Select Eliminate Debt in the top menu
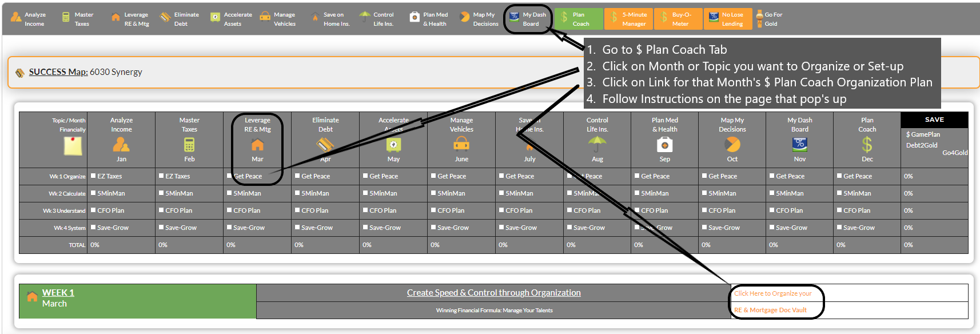 click(180, 19)
